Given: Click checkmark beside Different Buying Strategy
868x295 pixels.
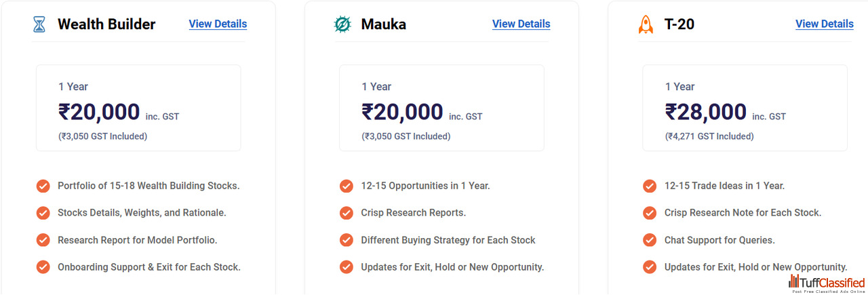Looking at the screenshot, I should [347, 240].
